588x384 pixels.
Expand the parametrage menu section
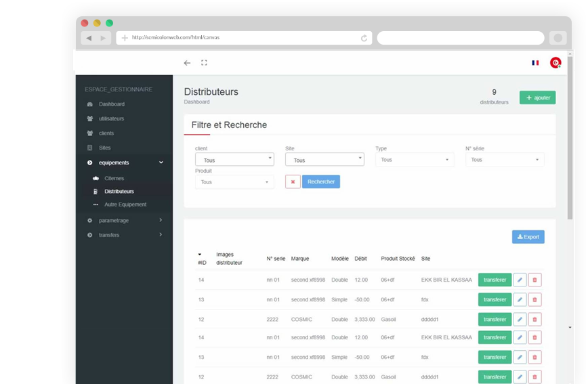124,221
